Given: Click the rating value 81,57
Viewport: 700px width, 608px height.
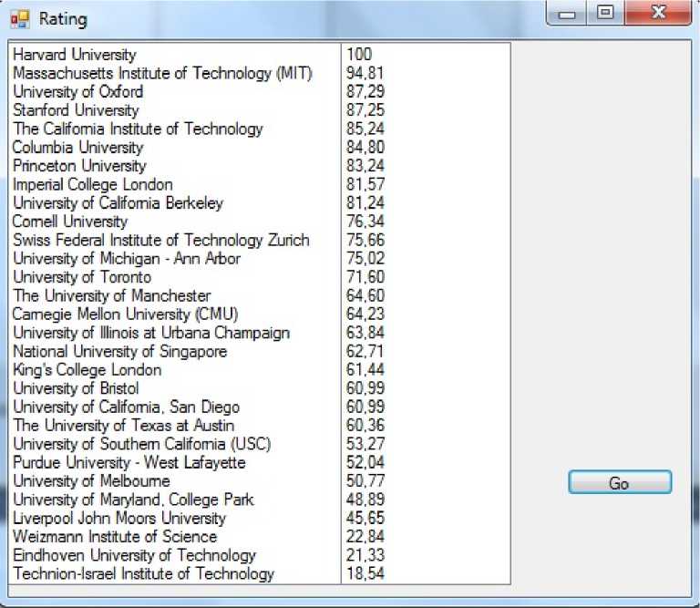Looking at the screenshot, I should click(365, 184).
